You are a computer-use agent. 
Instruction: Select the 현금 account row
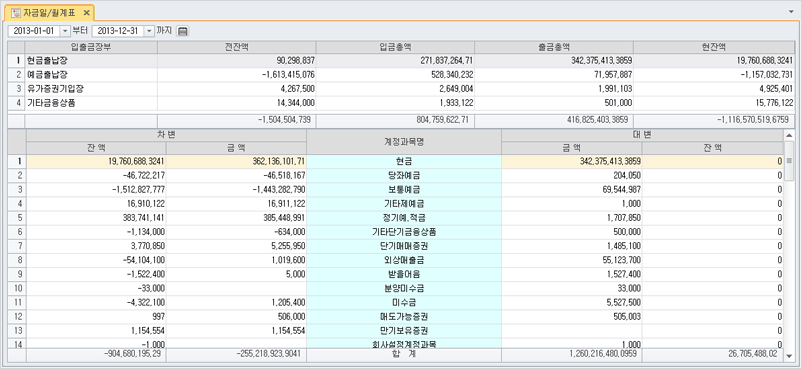404,162
